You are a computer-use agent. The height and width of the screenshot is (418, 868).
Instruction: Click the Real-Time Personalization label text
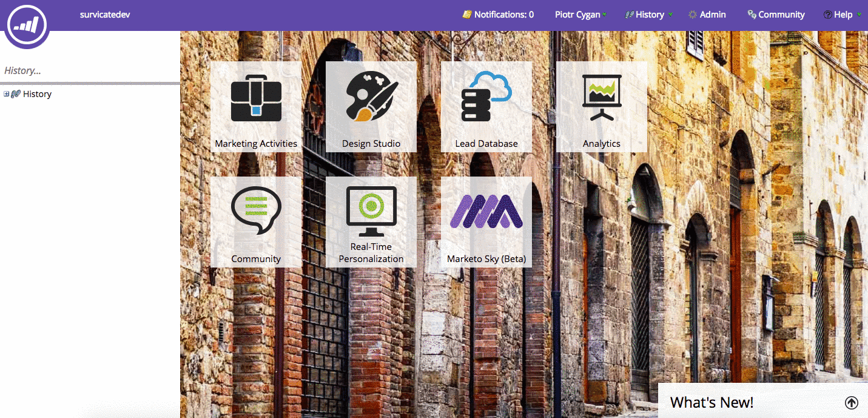(371, 253)
